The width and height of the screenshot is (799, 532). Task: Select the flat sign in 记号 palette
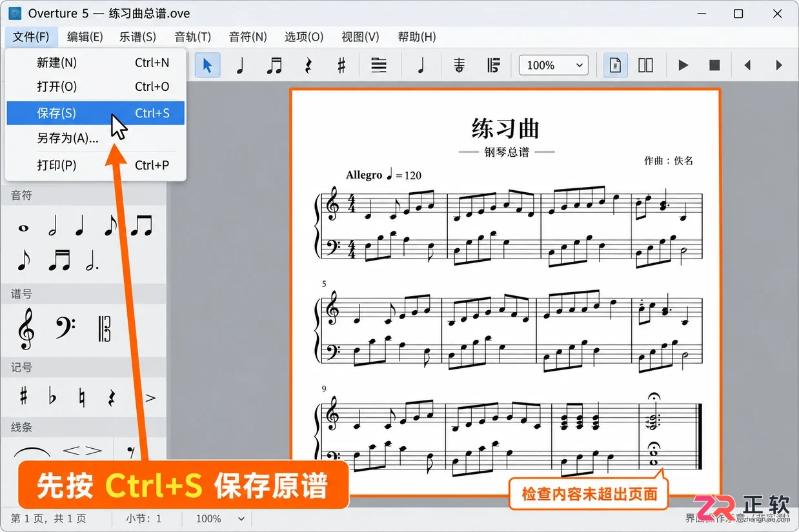click(x=52, y=396)
